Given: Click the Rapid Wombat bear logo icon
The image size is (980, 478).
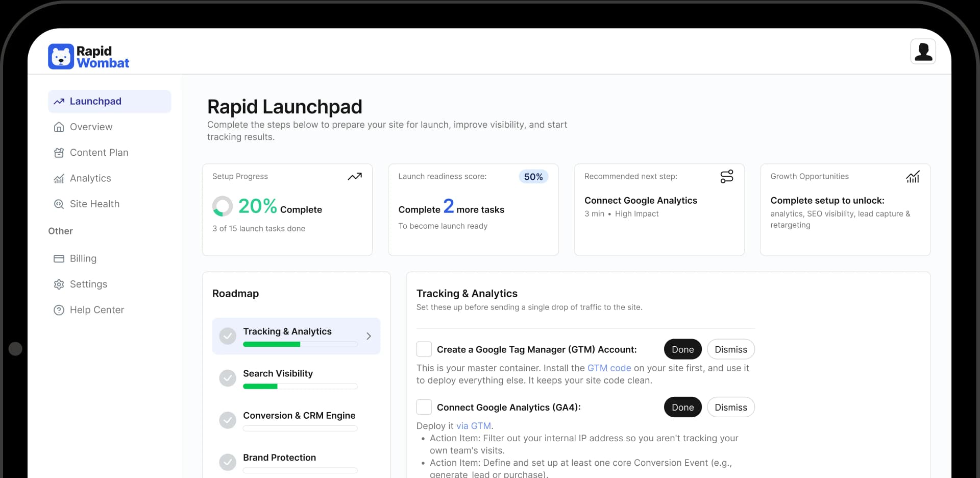Looking at the screenshot, I should (61, 56).
